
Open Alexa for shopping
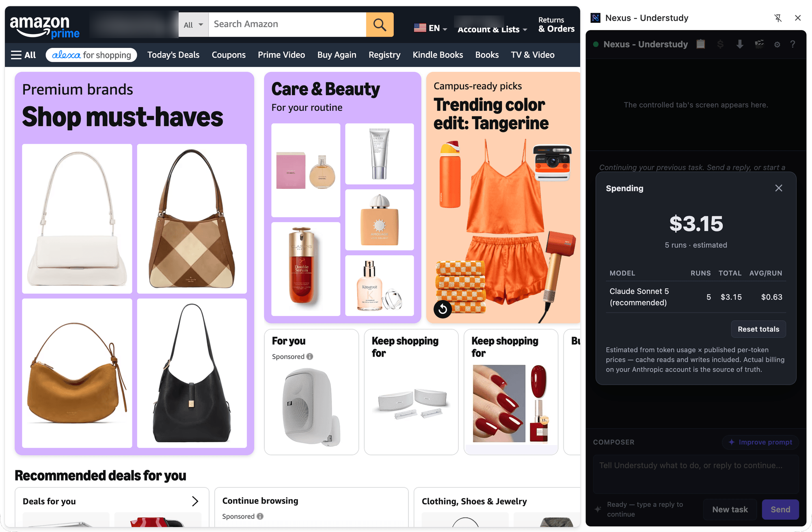(x=91, y=55)
